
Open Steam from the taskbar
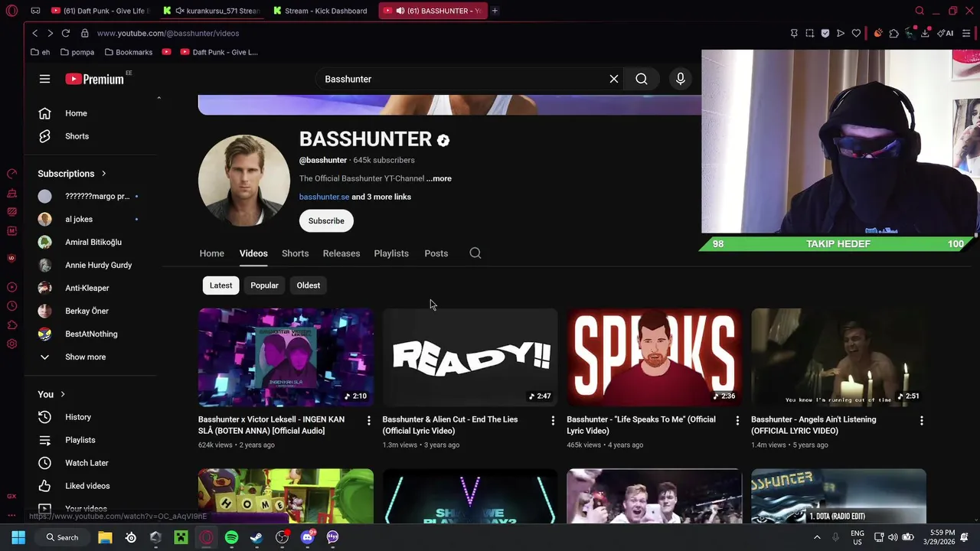(256, 537)
